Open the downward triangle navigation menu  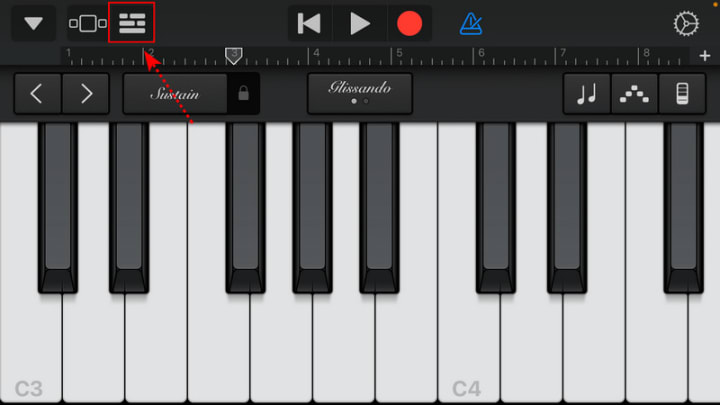coord(34,23)
